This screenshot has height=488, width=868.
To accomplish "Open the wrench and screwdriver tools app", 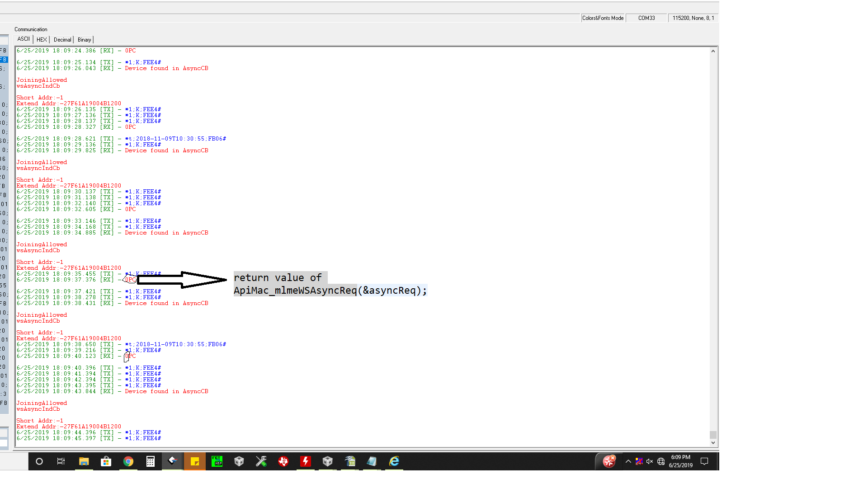I will [261, 461].
